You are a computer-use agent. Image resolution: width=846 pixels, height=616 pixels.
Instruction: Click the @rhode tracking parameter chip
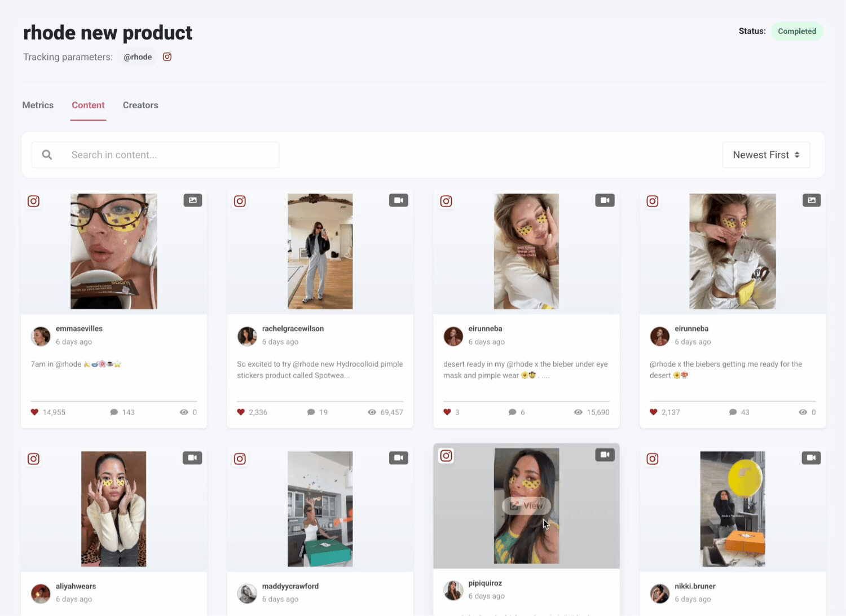(x=138, y=56)
